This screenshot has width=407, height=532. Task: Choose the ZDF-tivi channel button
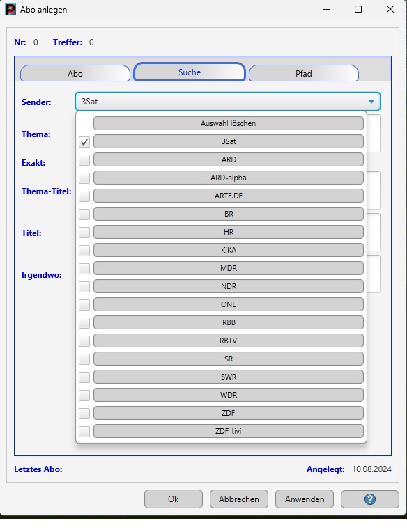click(229, 431)
